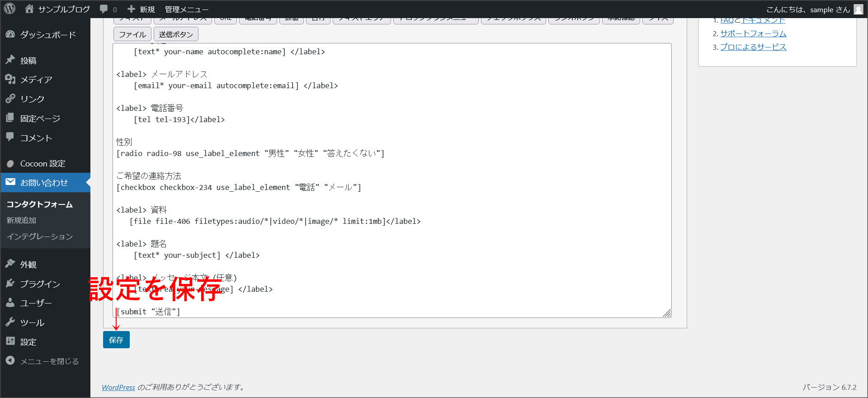Click the user avatar in top right
The width and height of the screenshot is (868, 398).
coord(859,9)
